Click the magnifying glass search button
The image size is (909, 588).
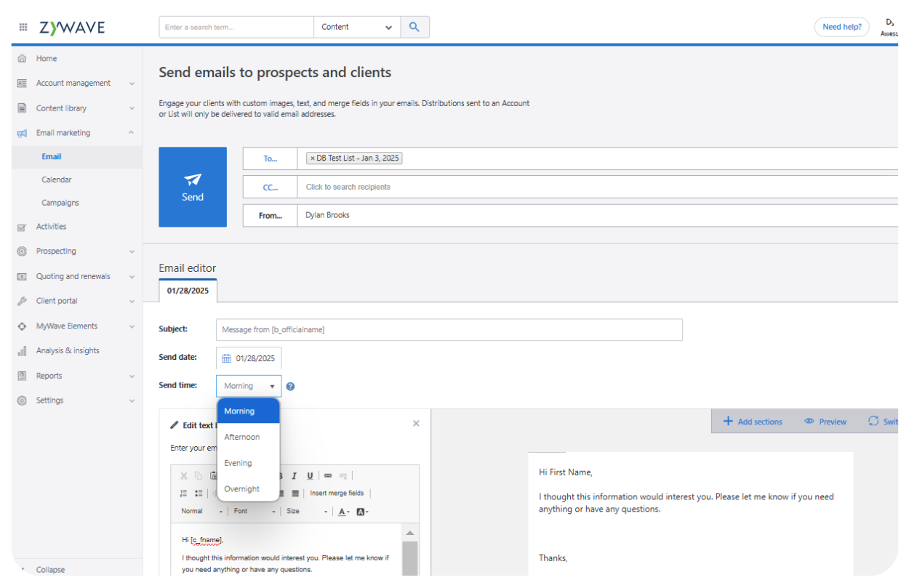pos(414,27)
